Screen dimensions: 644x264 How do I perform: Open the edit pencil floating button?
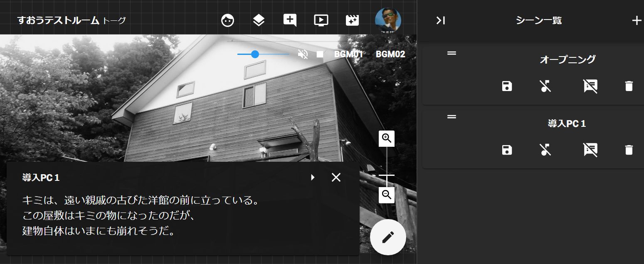388,237
